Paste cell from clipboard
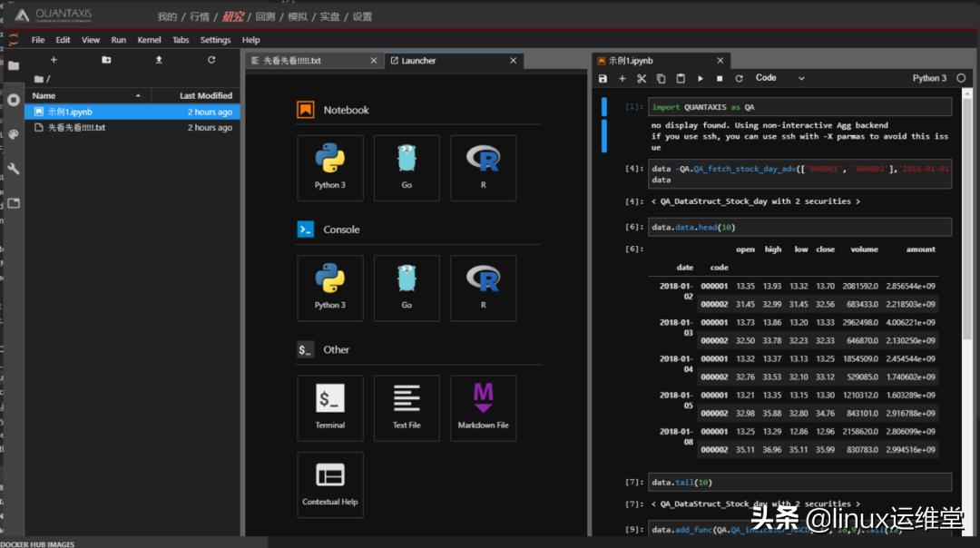 [x=681, y=78]
